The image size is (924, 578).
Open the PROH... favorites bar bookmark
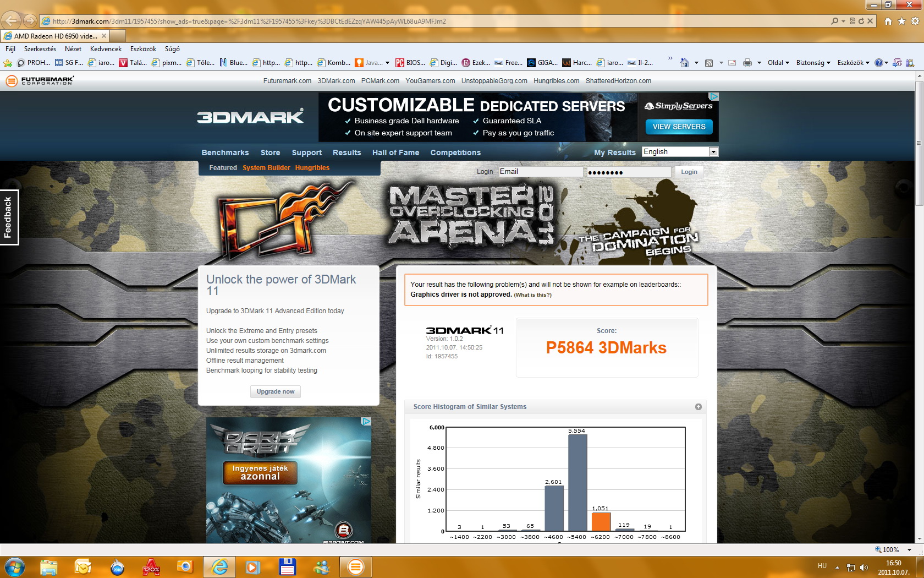click(34, 63)
